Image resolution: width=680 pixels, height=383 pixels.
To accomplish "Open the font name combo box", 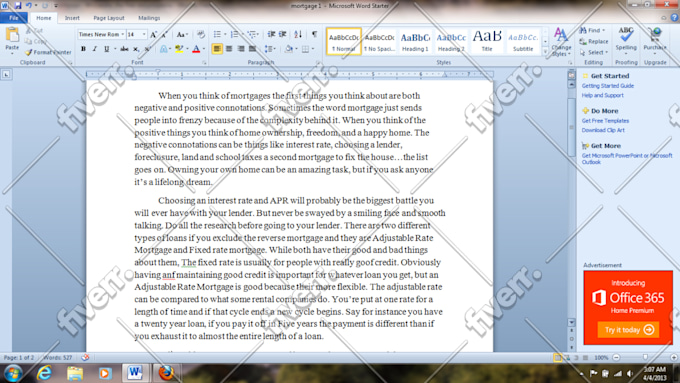I will click(101, 34).
